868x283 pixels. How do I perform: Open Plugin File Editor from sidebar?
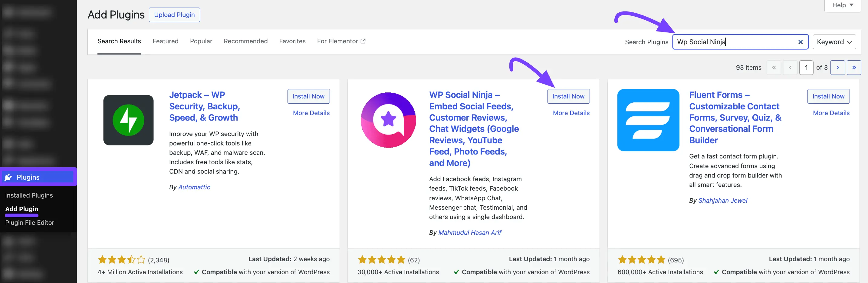(30, 222)
